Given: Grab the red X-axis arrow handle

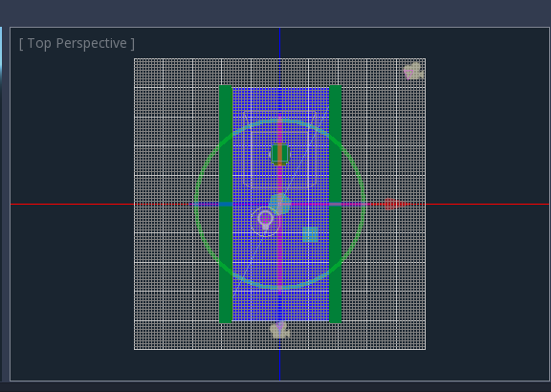Looking at the screenshot, I should pyautogui.click(x=397, y=204).
